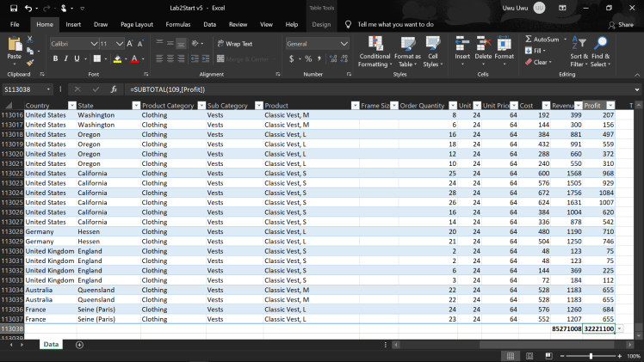Toggle Bold formatting
Image resolution: width=644 pixels, height=362 pixels.
[x=54, y=58]
